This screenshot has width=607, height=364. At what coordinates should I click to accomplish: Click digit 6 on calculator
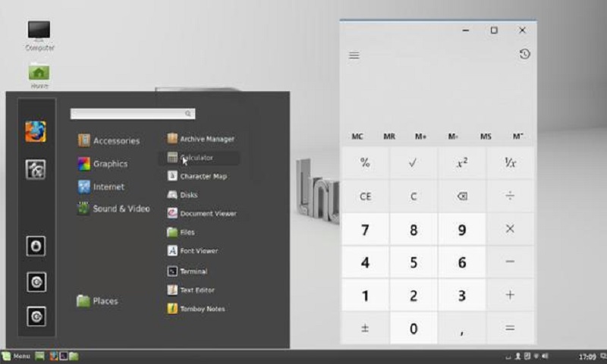[x=462, y=262]
